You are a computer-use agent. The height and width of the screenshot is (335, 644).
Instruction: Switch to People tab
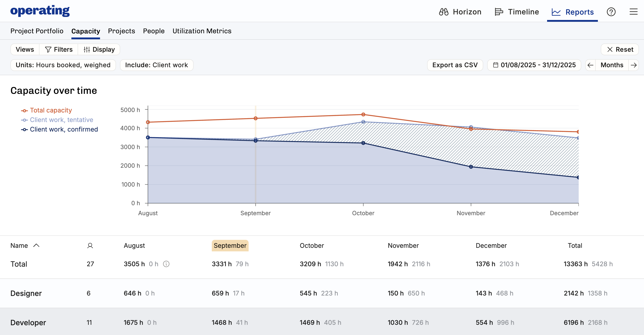(154, 31)
